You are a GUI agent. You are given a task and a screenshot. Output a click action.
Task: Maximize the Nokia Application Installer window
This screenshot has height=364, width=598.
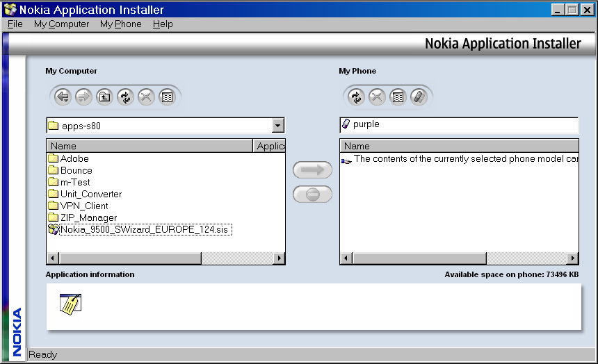572,10
